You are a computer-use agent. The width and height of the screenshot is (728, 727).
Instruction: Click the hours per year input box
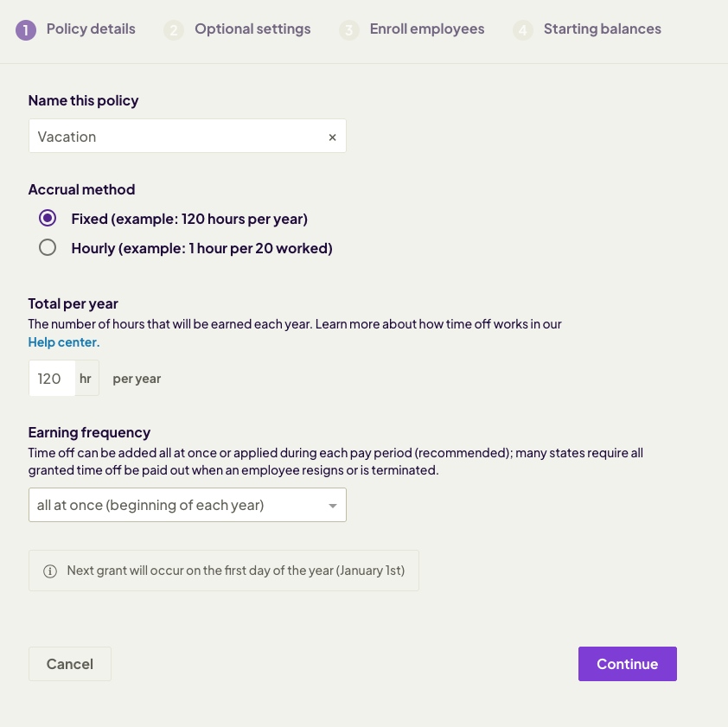coord(52,379)
